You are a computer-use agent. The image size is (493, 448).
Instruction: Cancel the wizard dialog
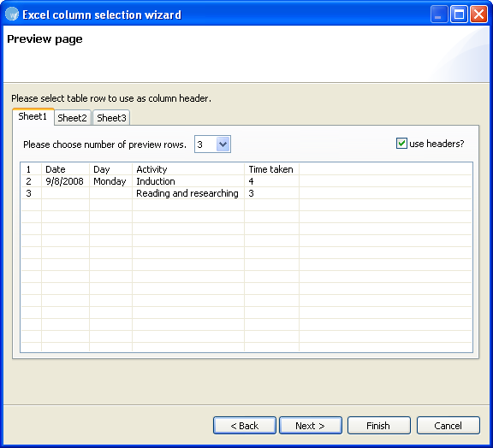tap(448, 426)
